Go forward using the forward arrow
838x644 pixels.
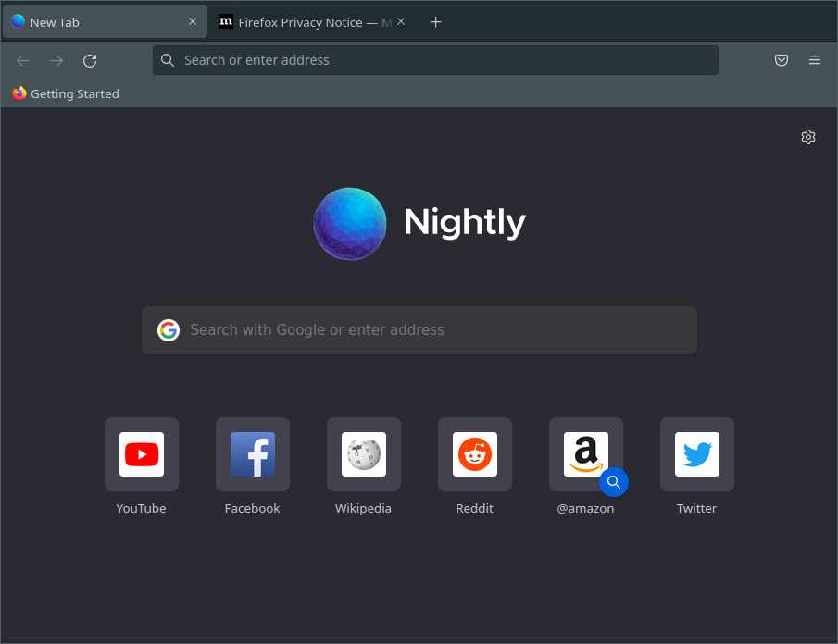56,61
